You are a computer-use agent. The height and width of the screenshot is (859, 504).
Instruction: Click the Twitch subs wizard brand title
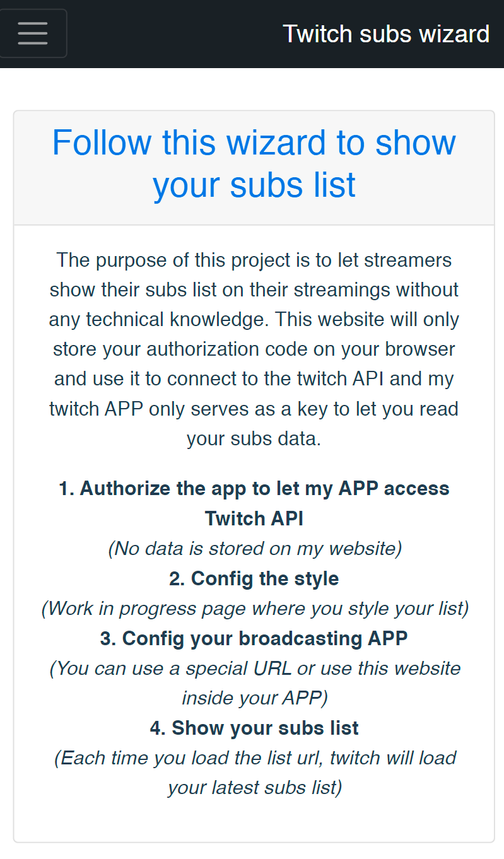(x=386, y=33)
